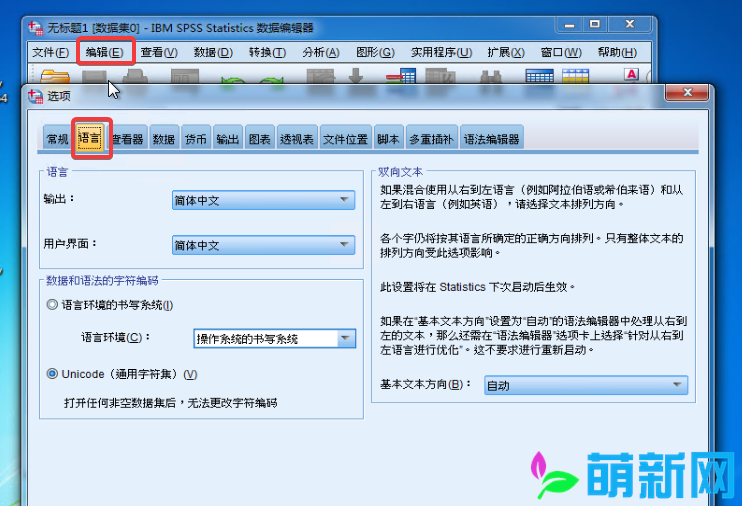Open the 基本文本方向 dropdown
The image size is (742, 506).
(586, 385)
